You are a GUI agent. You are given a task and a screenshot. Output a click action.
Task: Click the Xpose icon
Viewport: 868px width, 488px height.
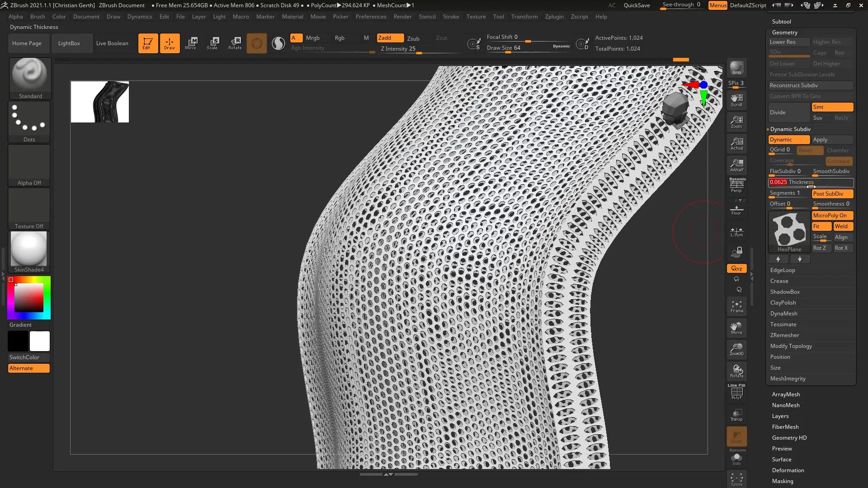[736, 479]
